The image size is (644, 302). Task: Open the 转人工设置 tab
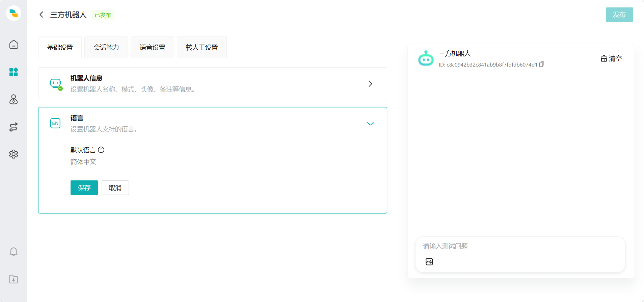(202, 48)
